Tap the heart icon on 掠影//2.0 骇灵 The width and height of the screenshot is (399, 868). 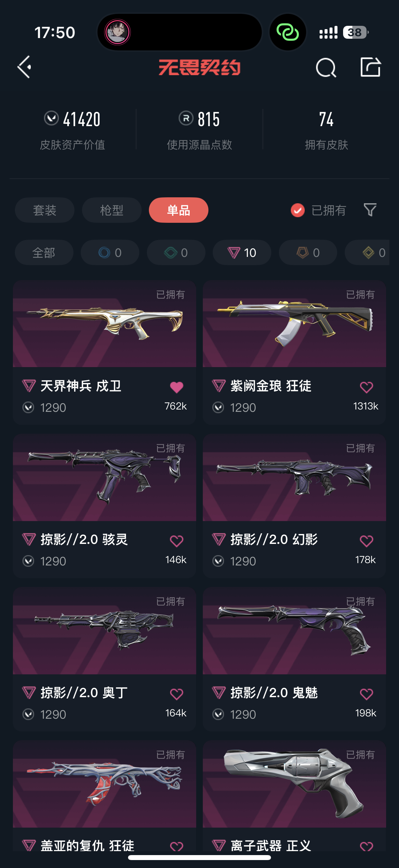tap(176, 541)
